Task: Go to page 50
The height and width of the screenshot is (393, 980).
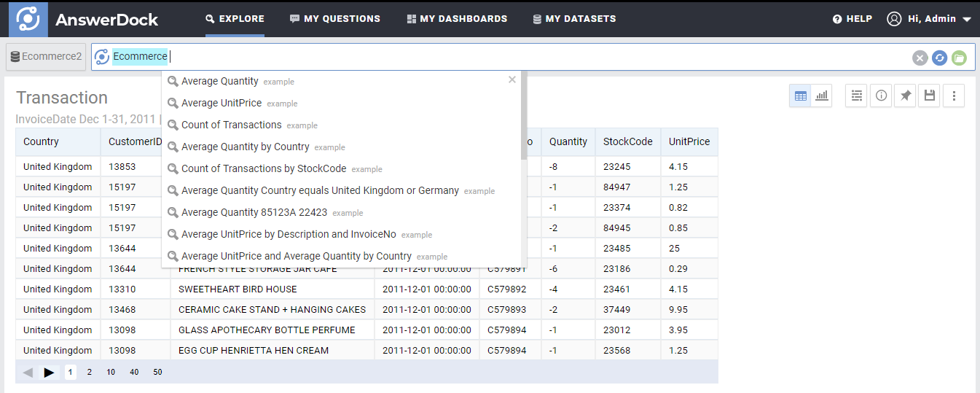Action: pos(157,372)
